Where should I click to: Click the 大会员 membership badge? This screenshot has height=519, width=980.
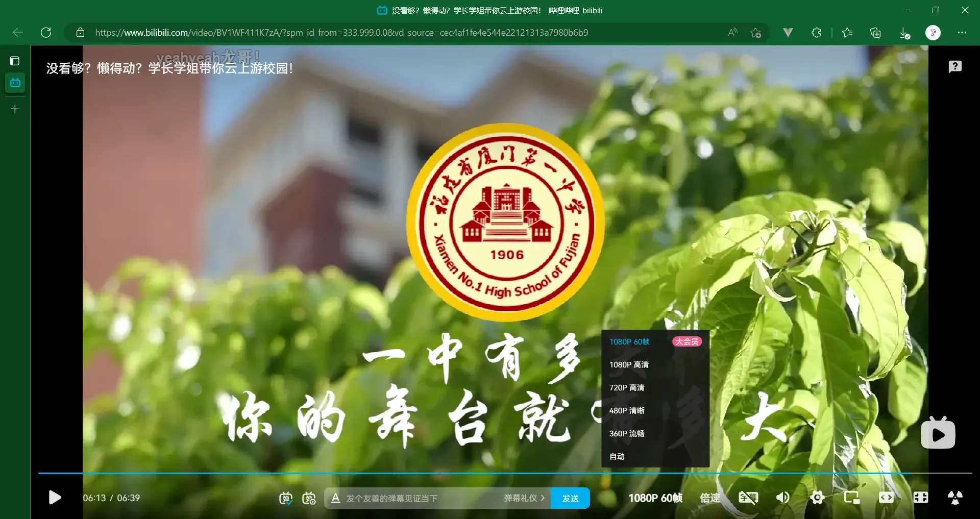coord(687,341)
